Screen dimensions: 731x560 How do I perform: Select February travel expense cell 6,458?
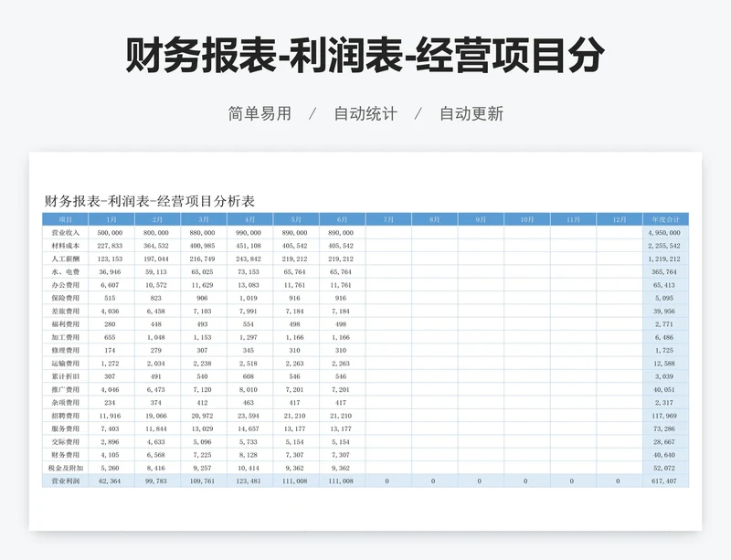pyautogui.click(x=156, y=311)
